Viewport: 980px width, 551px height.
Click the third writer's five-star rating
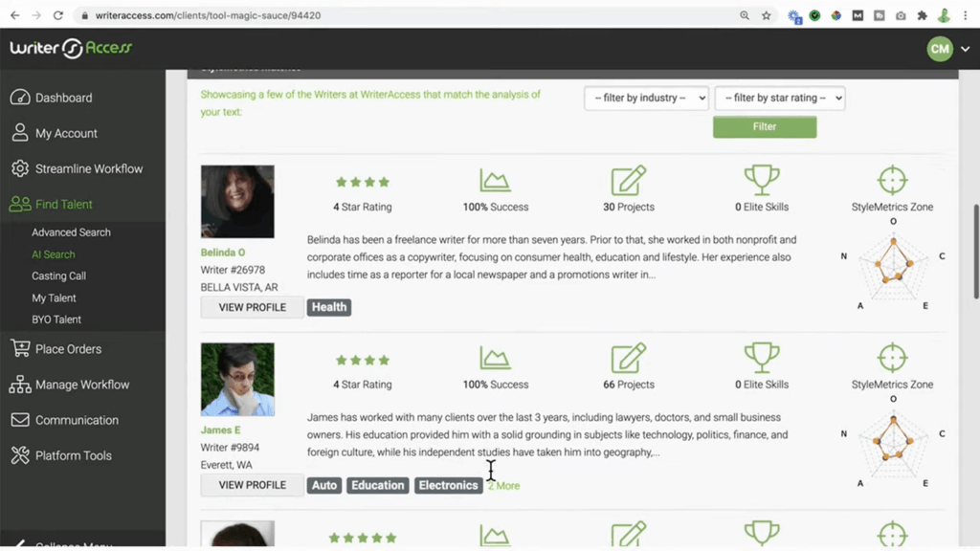363,538
